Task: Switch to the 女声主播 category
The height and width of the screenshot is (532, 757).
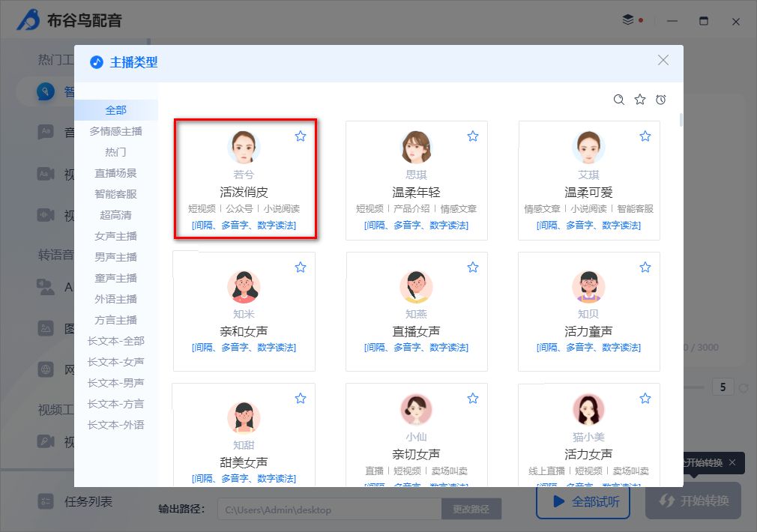Action: (116, 236)
